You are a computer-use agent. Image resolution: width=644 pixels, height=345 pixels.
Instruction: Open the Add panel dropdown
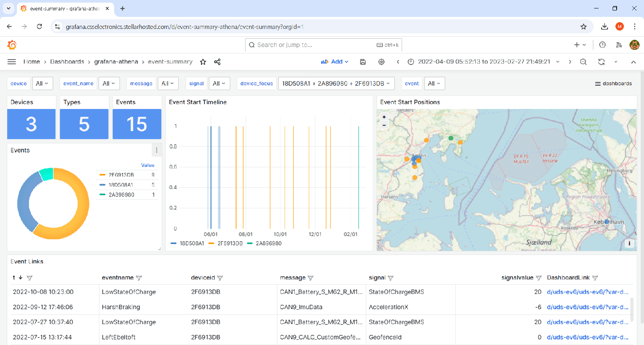334,62
